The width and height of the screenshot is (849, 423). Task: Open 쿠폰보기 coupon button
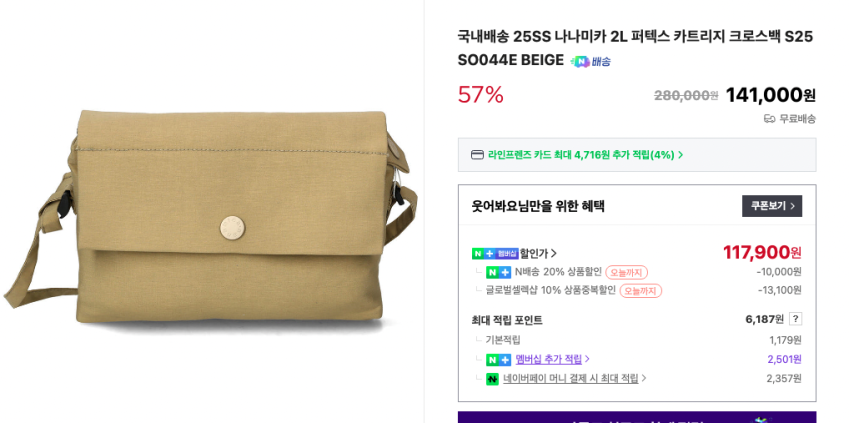tap(772, 206)
